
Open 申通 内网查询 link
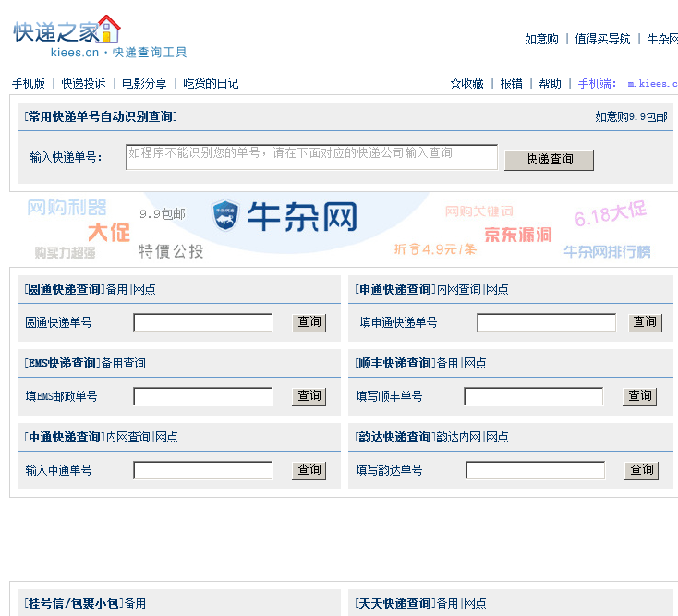coord(459,289)
